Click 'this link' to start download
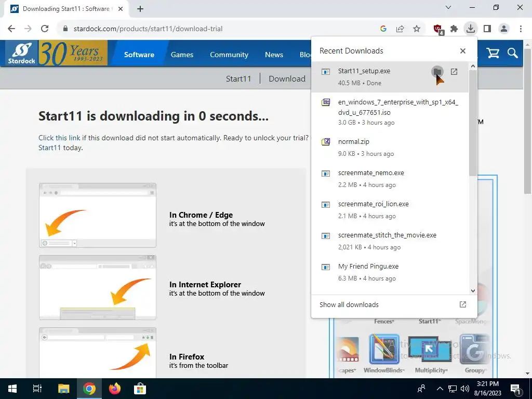 click(69, 138)
